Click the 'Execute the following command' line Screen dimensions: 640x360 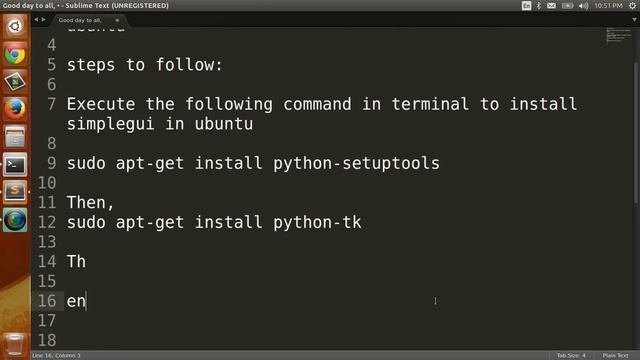[322, 104]
